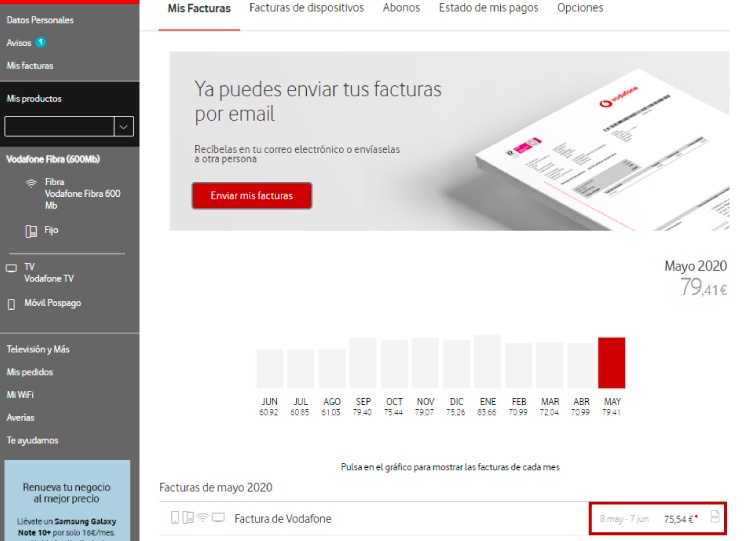Open Avisos in sidebar
Screen dimensions: 750x541
[x=19, y=43]
